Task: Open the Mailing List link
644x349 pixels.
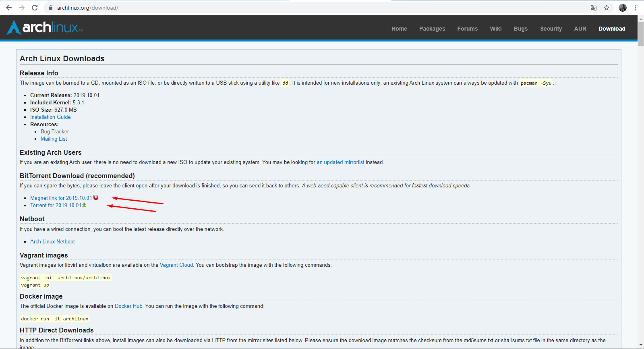Action: click(54, 139)
